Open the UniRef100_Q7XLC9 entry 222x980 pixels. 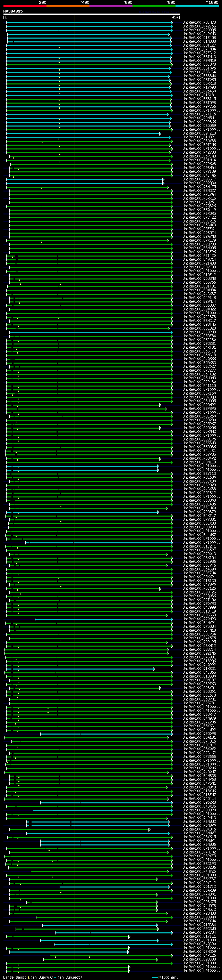pos(199,241)
